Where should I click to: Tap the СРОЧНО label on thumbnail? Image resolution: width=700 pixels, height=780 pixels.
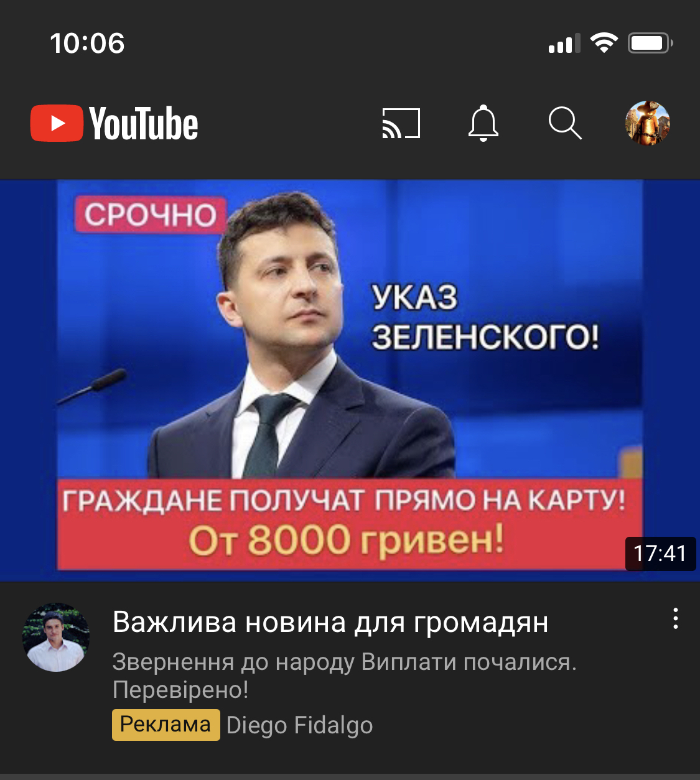click(x=150, y=215)
